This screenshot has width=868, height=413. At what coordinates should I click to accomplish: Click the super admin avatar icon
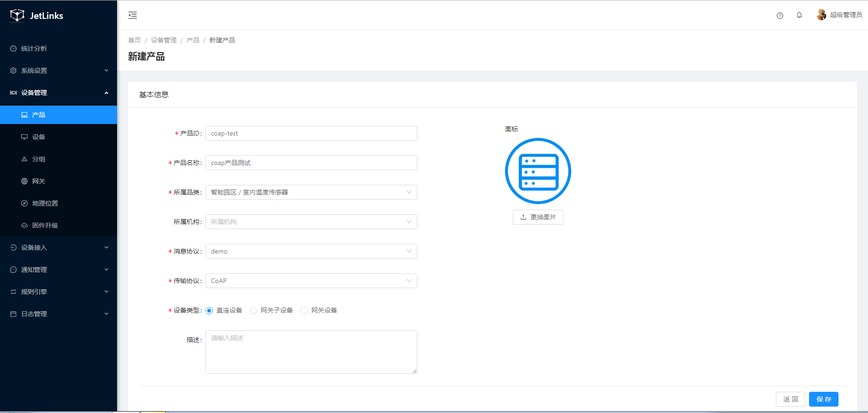821,15
